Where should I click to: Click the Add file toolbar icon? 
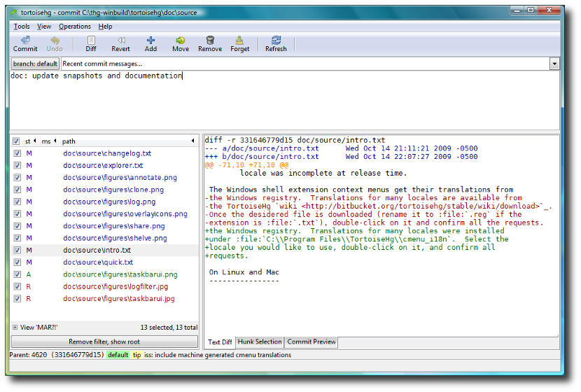pos(150,41)
